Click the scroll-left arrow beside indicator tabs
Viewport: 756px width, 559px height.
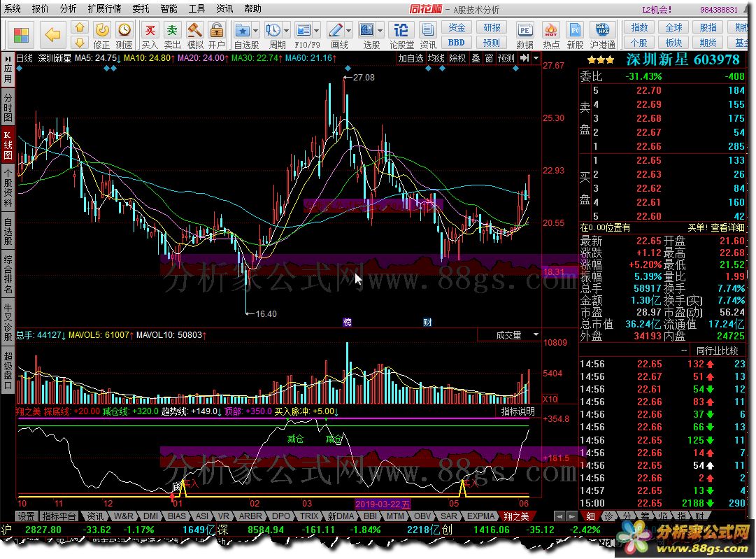click(559, 516)
